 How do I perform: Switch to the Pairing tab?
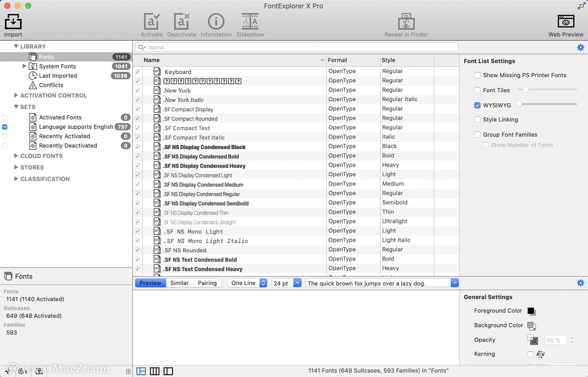point(207,283)
